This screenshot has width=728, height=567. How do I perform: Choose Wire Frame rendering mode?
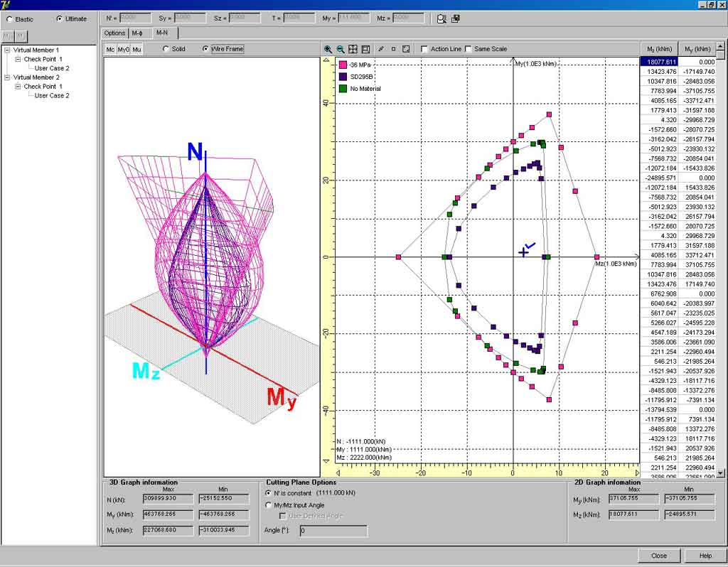pos(205,49)
